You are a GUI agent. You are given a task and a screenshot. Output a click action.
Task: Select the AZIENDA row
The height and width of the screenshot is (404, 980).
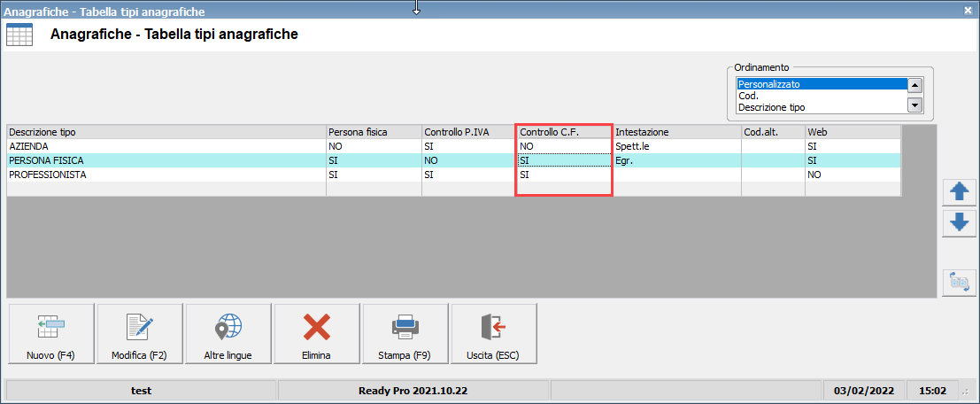[454, 146]
